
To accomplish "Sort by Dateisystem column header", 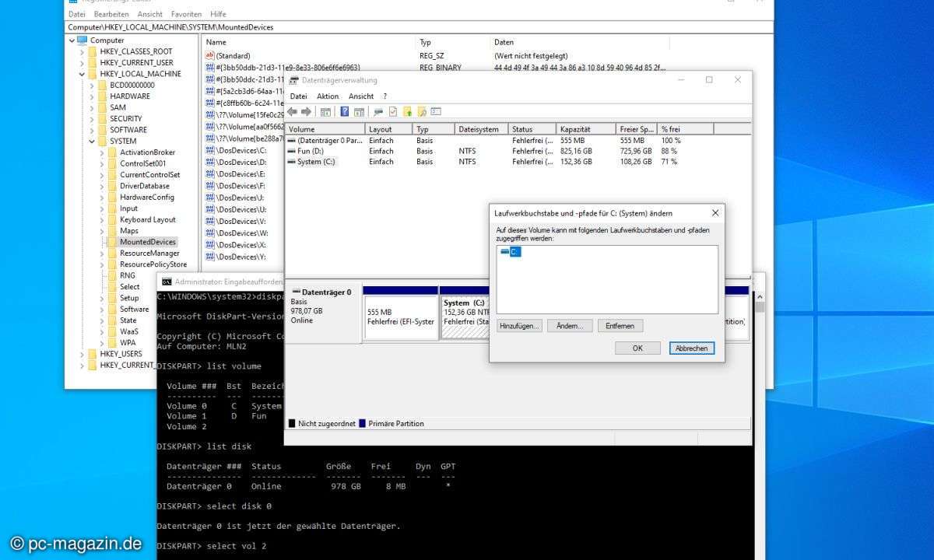I will click(481, 129).
